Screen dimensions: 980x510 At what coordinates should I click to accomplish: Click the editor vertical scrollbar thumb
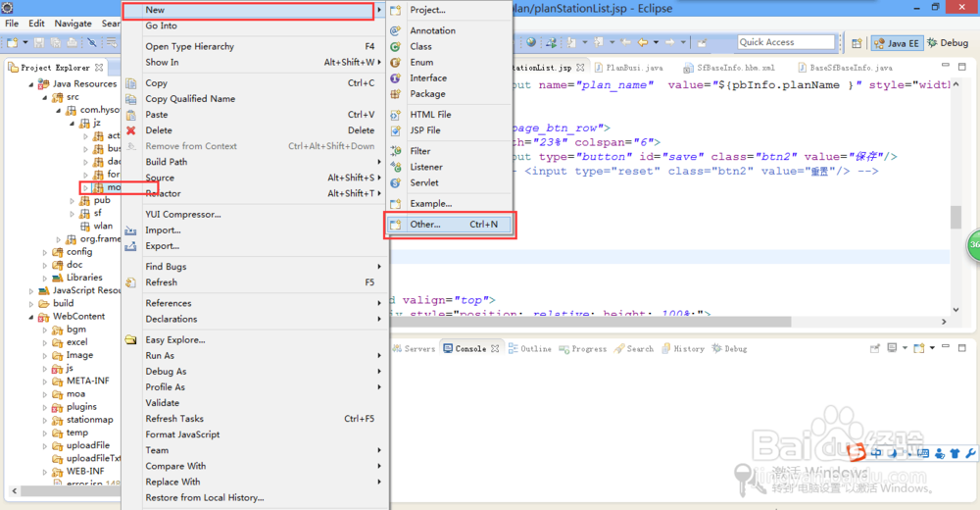(x=955, y=217)
